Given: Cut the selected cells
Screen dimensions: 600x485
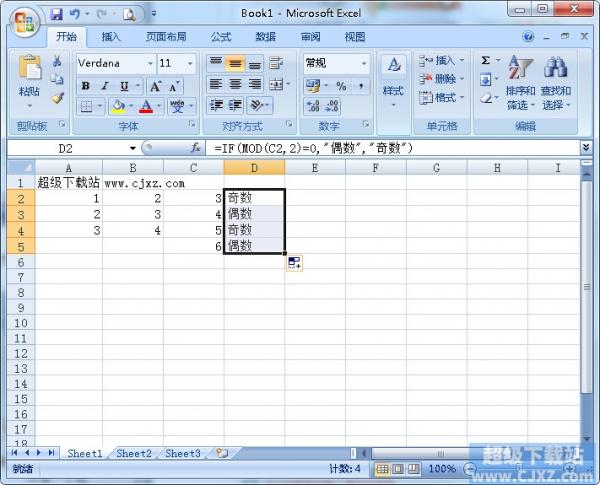Looking at the screenshot, I should click(57, 61).
